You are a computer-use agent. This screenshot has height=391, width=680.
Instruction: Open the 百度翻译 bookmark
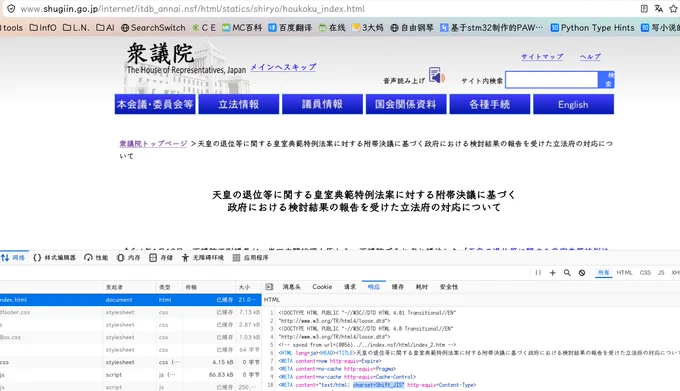[290, 28]
